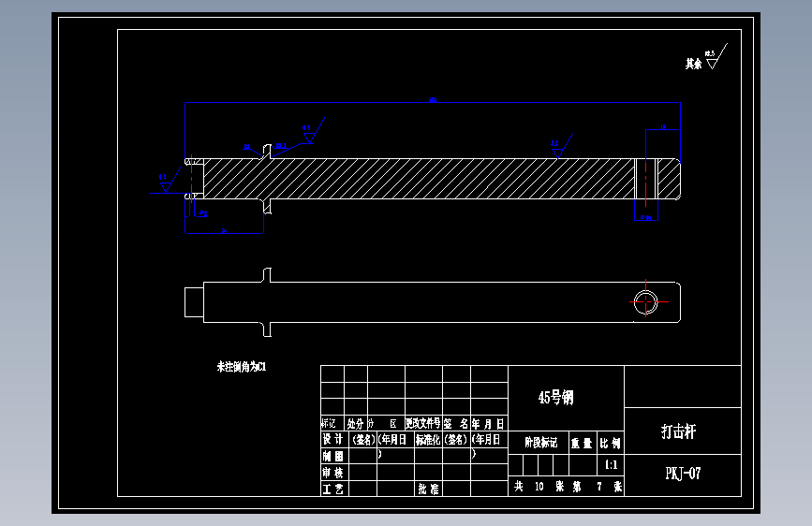Click the '重量' header cell
Viewport: 812px width, 526px height.
click(582, 443)
